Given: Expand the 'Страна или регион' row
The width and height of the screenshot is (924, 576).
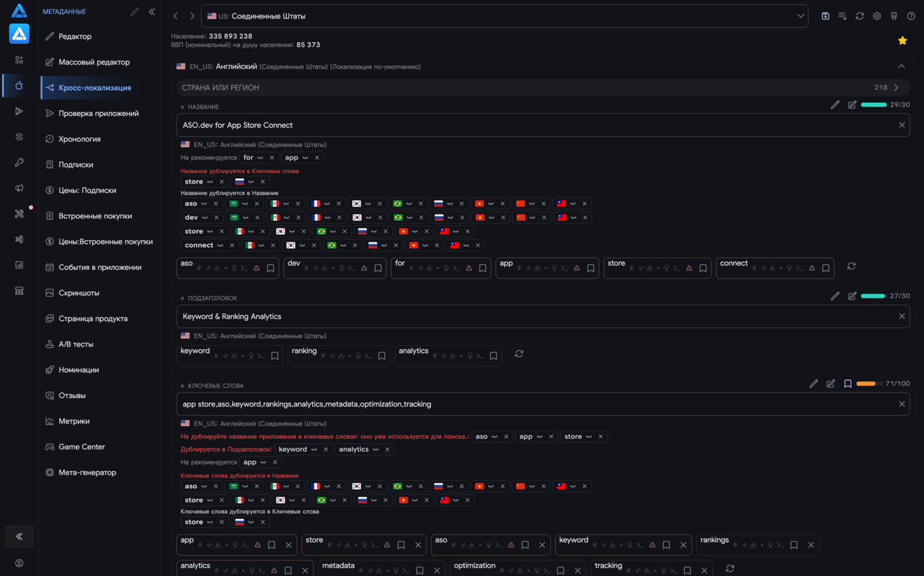Looking at the screenshot, I should click(x=543, y=88).
